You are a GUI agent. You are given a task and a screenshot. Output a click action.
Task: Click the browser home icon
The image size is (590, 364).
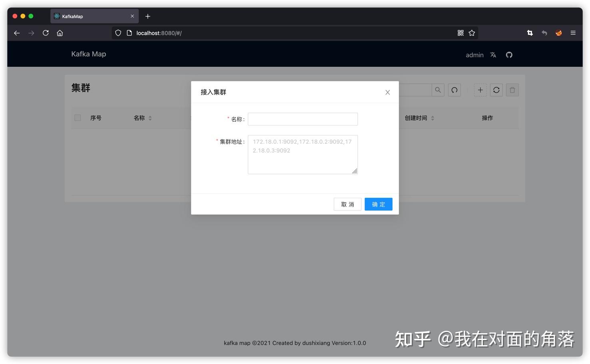tap(60, 33)
